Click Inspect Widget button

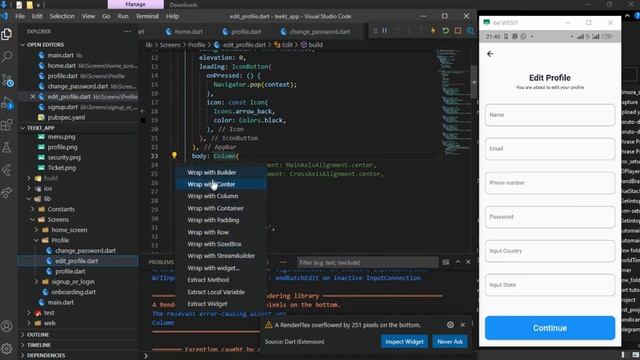(404, 342)
